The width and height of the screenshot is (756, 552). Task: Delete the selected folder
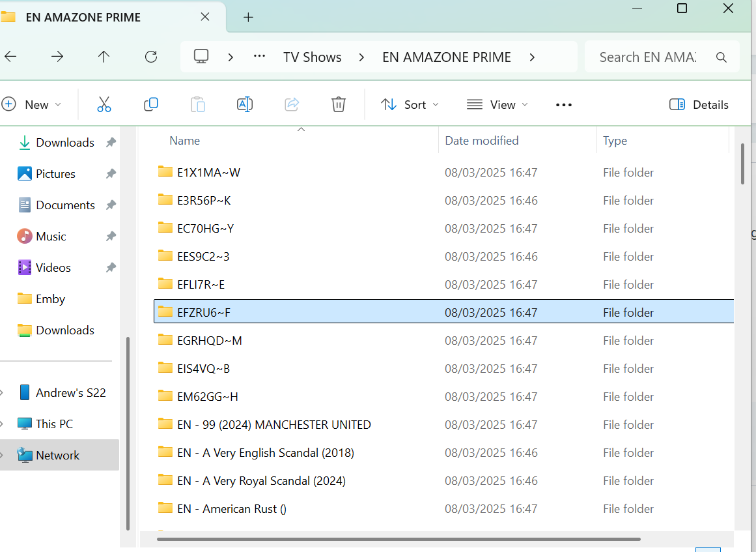339,104
